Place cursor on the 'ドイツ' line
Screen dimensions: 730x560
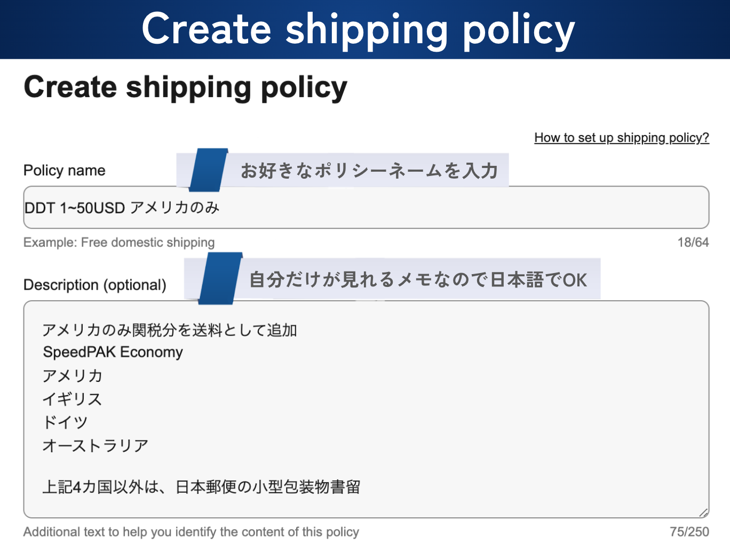click(x=65, y=422)
